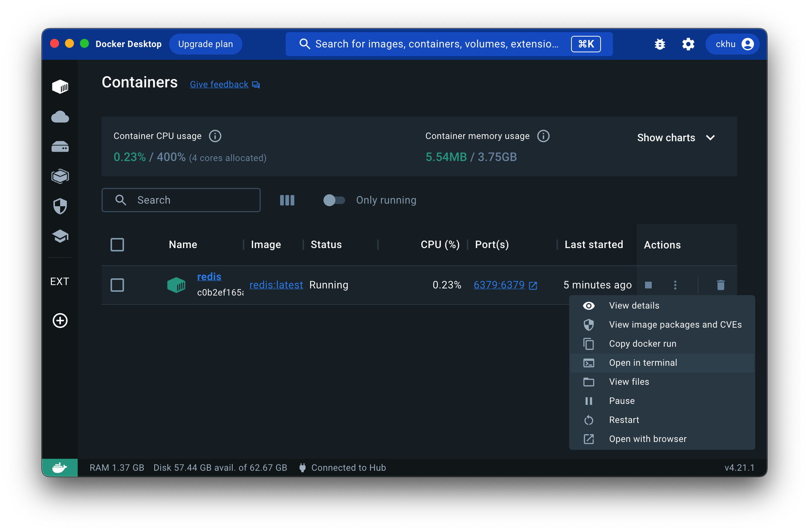809x532 pixels.
Task: Open the redis container name link
Action: point(209,277)
